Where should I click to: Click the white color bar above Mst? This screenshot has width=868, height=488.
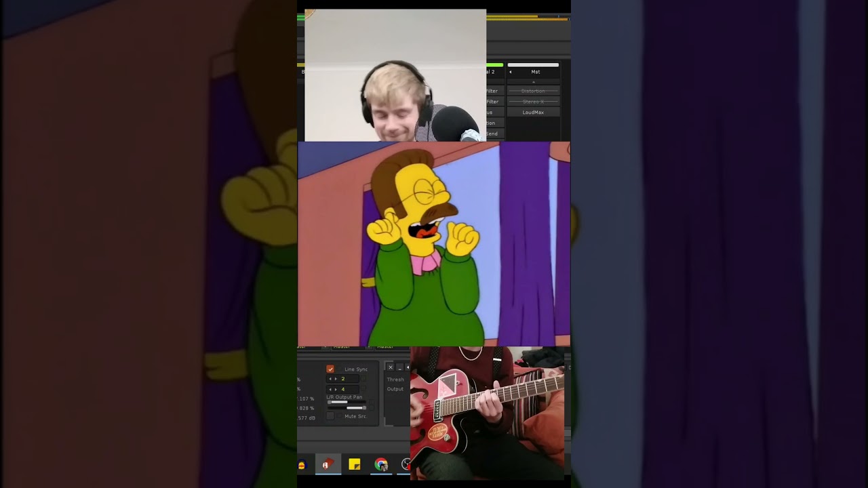533,65
